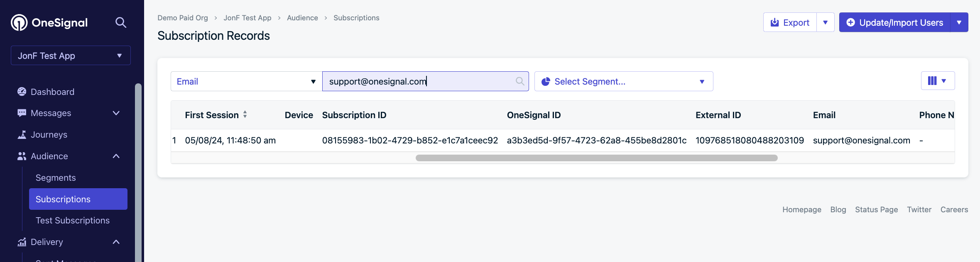Open the JonF Test App selector dropdown

click(x=71, y=56)
